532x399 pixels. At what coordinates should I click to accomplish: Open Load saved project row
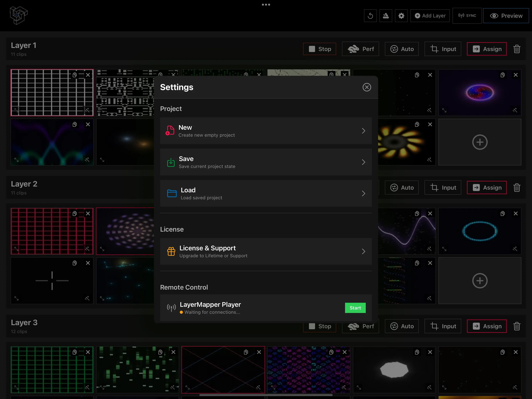(266, 193)
